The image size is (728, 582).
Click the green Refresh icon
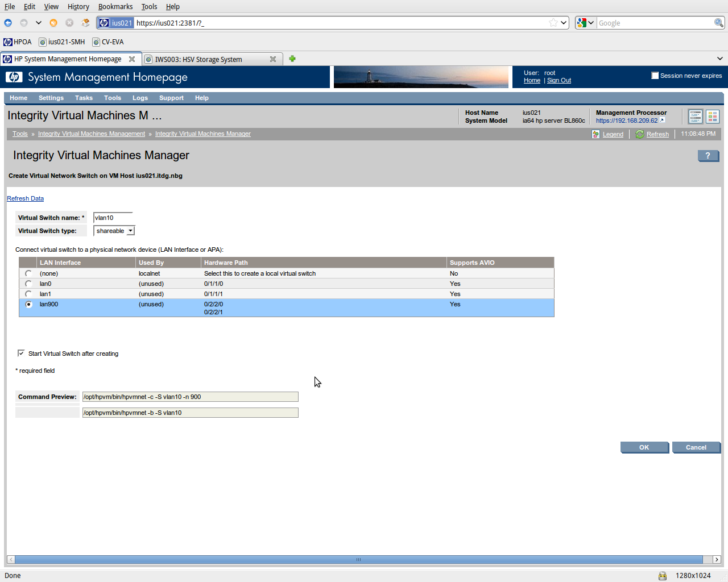tap(640, 134)
